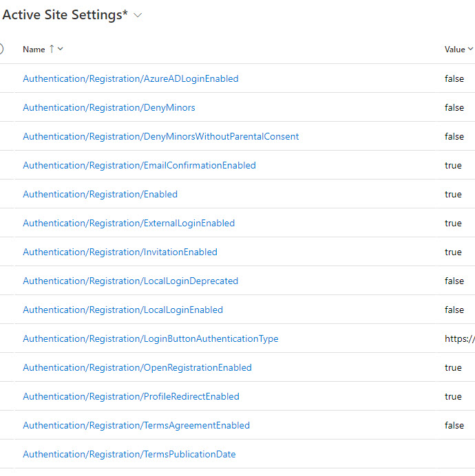Select the false value of LocalLoginEnabled row
The height and width of the screenshot is (476, 475).
[x=454, y=310]
